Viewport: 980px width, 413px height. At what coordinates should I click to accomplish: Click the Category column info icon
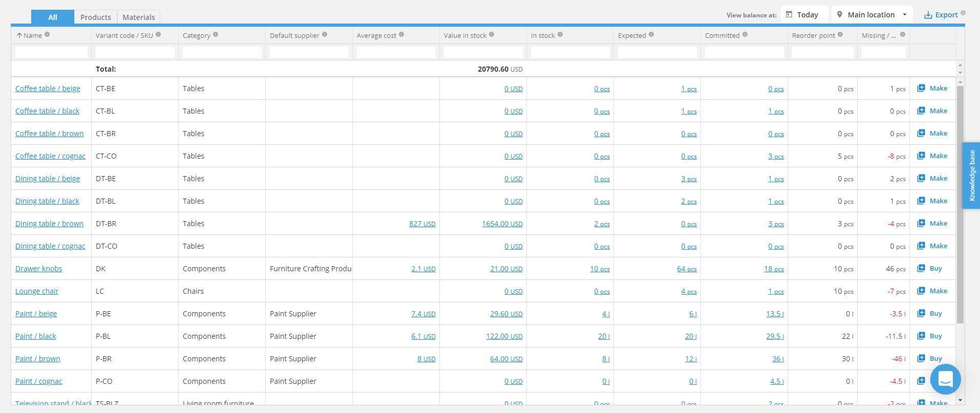point(216,35)
